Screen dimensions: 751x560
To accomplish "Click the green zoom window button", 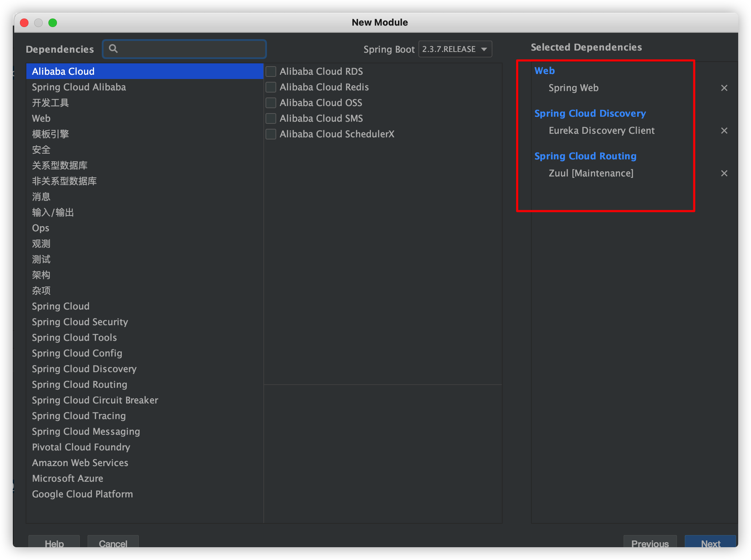I will pos(53,23).
